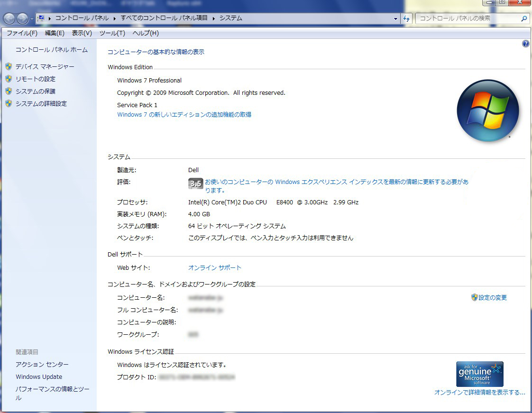Viewport: 532px width, 413px height.
Task: Open the address bar history dropdown arrow
Action: point(395,18)
